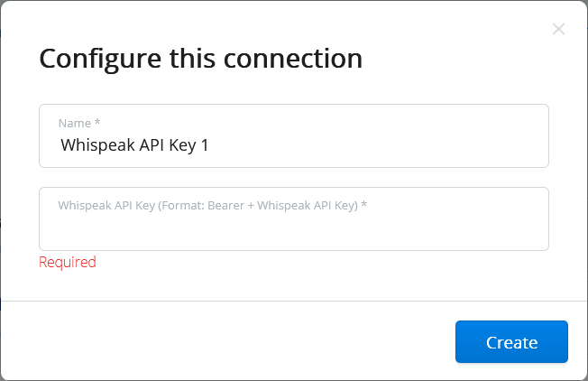Viewport: 588px width, 381px height.
Task: Submit the connection using Create
Action: pyautogui.click(x=511, y=342)
